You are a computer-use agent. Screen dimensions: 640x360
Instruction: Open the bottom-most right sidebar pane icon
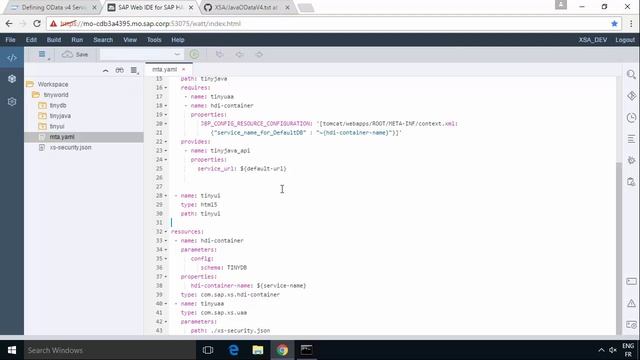(631, 325)
